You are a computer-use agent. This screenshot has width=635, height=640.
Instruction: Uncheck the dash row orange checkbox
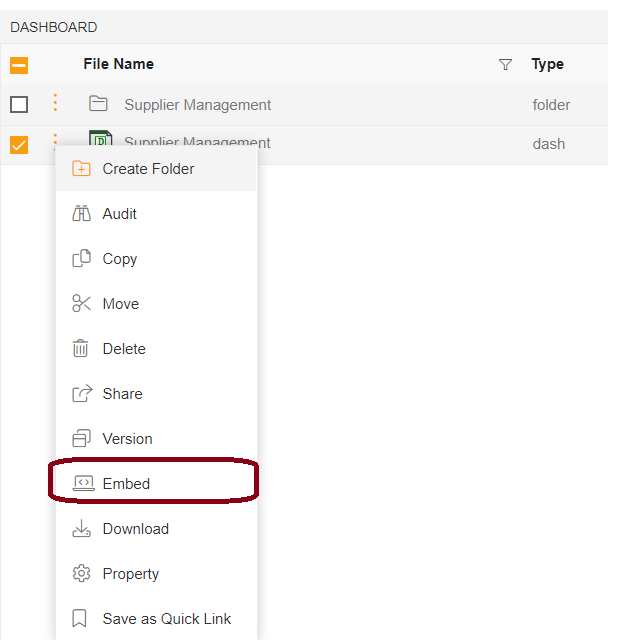coord(19,145)
